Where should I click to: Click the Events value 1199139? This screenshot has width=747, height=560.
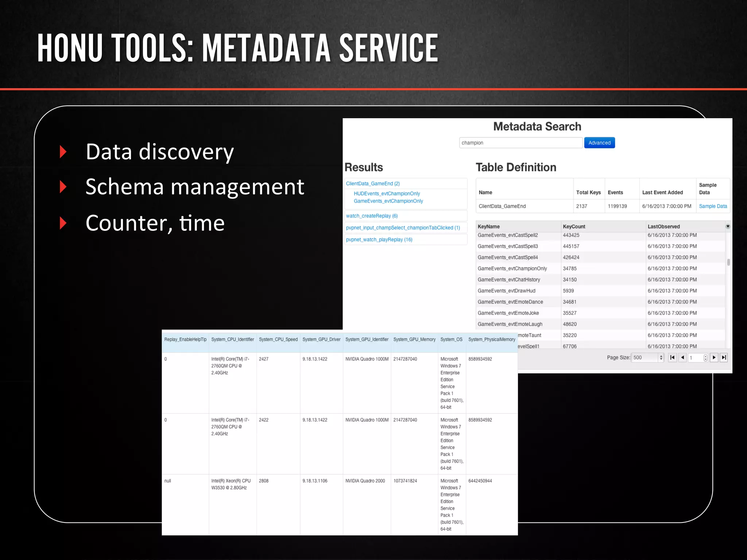click(x=617, y=206)
